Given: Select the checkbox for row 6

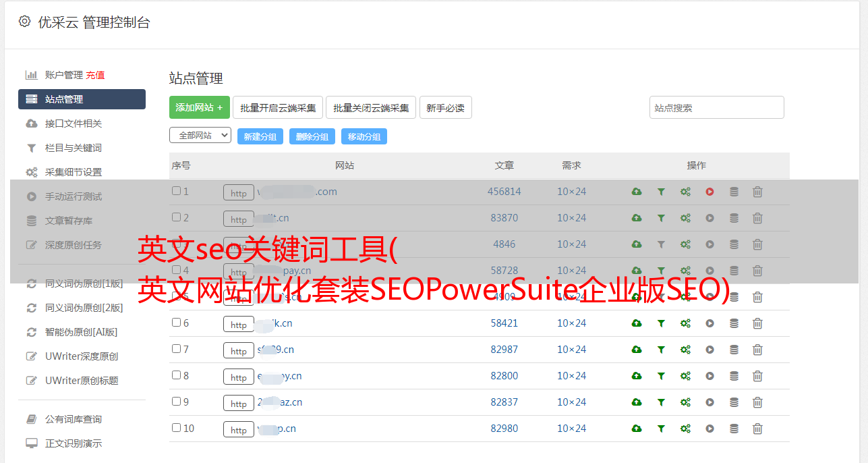Looking at the screenshot, I should pos(176,323).
